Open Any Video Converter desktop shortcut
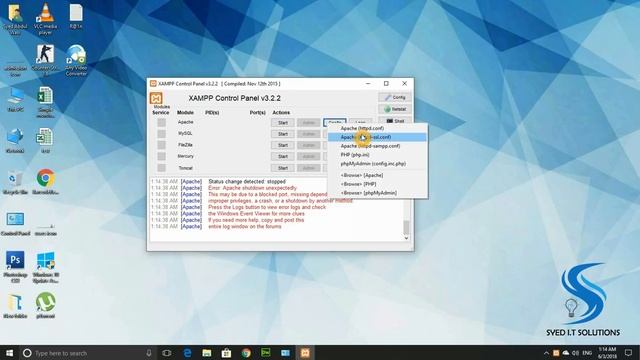This screenshot has height=360, width=640. click(76, 60)
